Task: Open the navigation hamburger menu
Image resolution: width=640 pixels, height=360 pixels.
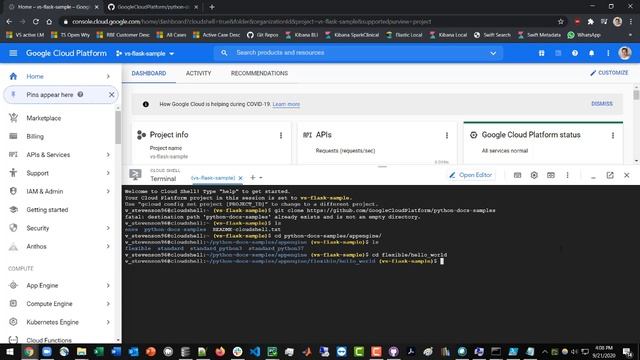Action: (x=13, y=53)
